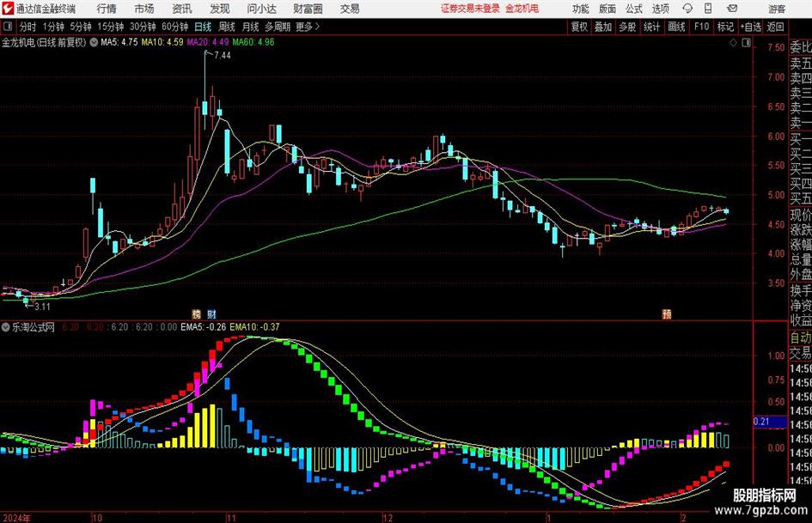The width and height of the screenshot is (812, 523).
Task: Click the mobile phone icon
Action: pos(708,9)
